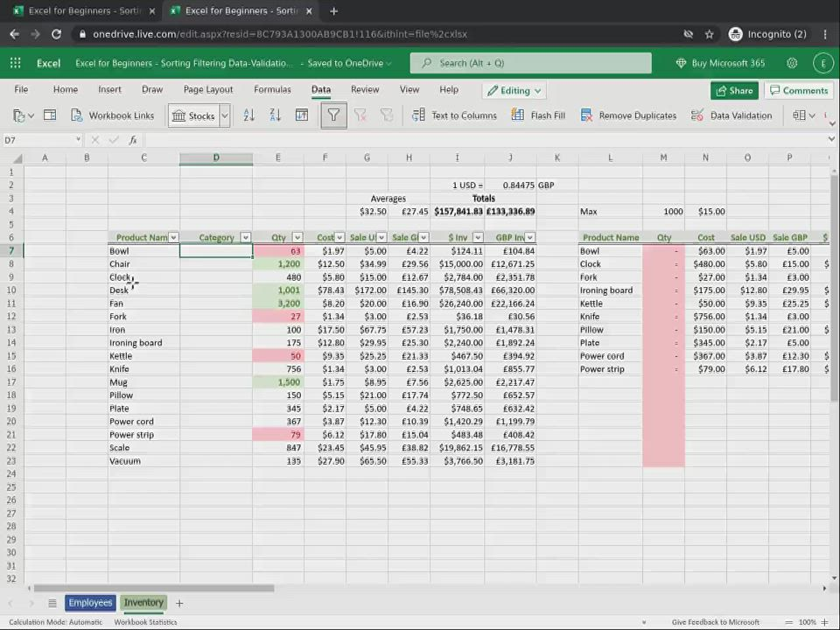This screenshot has height=630, width=840.
Task: Switch to the Formulas tab
Action: tap(272, 89)
